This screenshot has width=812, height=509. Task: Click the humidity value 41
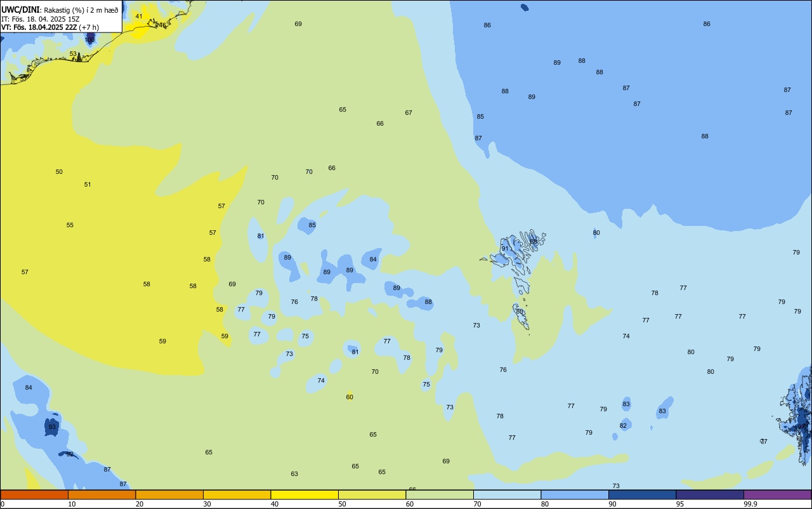pyautogui.click(x=139, y=17)
